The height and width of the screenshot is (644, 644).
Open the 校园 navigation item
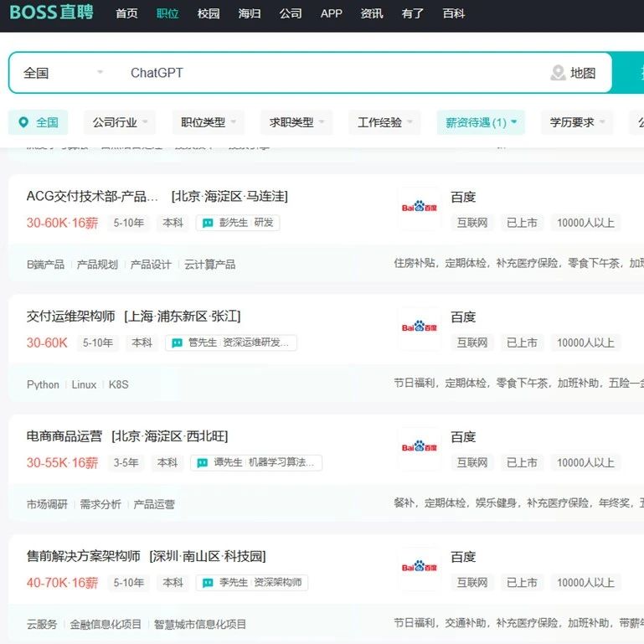[209, 13]
